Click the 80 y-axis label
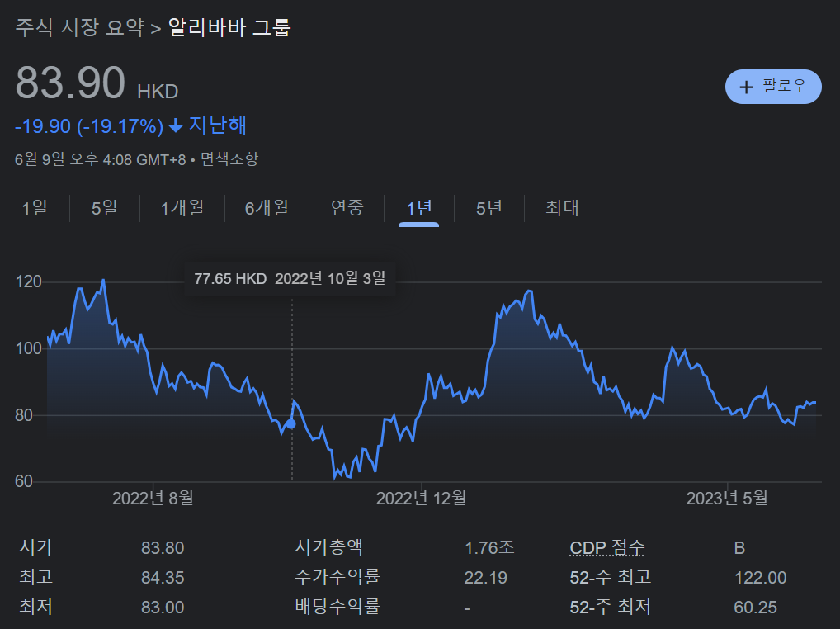The image size is (840, 629). point(24,415)
